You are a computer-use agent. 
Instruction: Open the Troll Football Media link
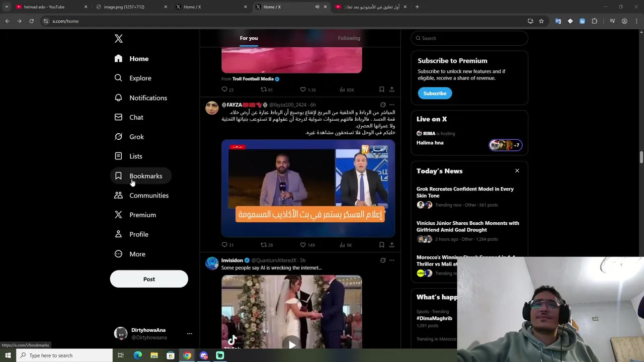tap(253, 79)
